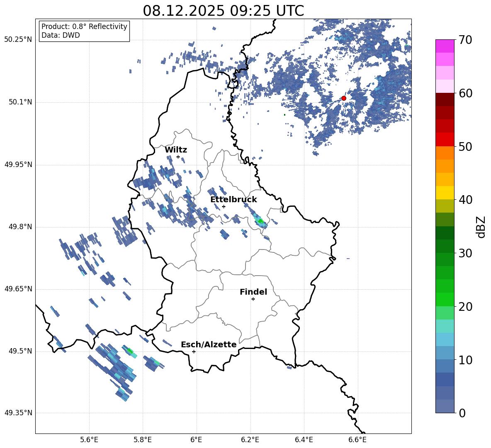Click the Data: DWD text

pos(61,35)
